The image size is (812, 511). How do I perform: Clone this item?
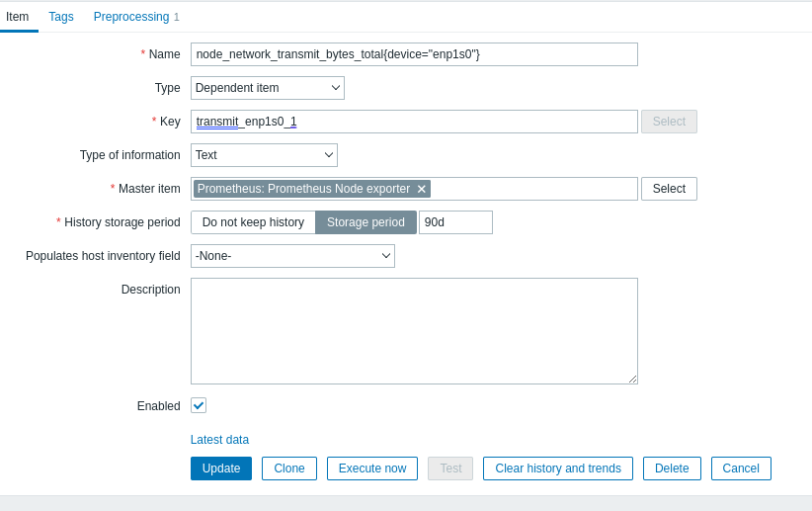(x=289, y=468)
